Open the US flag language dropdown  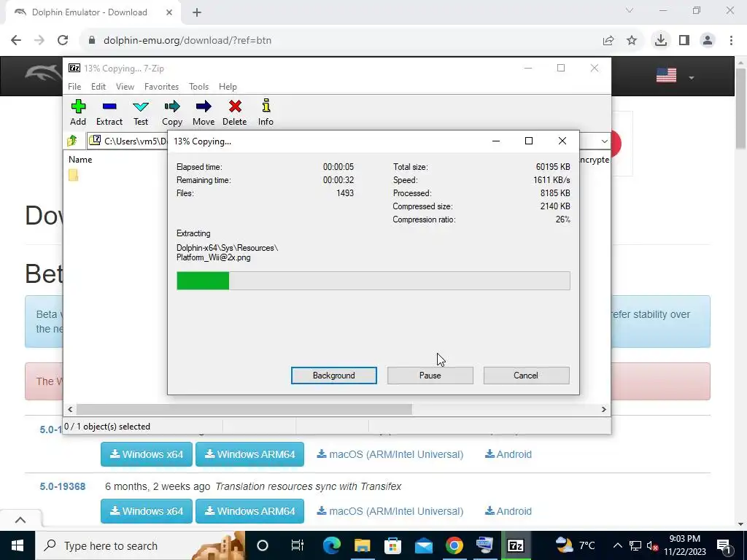click(x=676, y=76)
